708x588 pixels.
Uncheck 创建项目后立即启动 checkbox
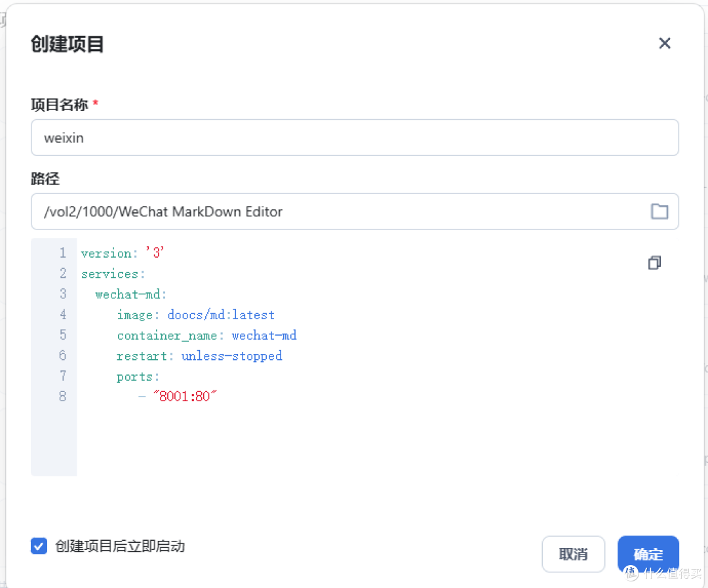coord(39,545)
